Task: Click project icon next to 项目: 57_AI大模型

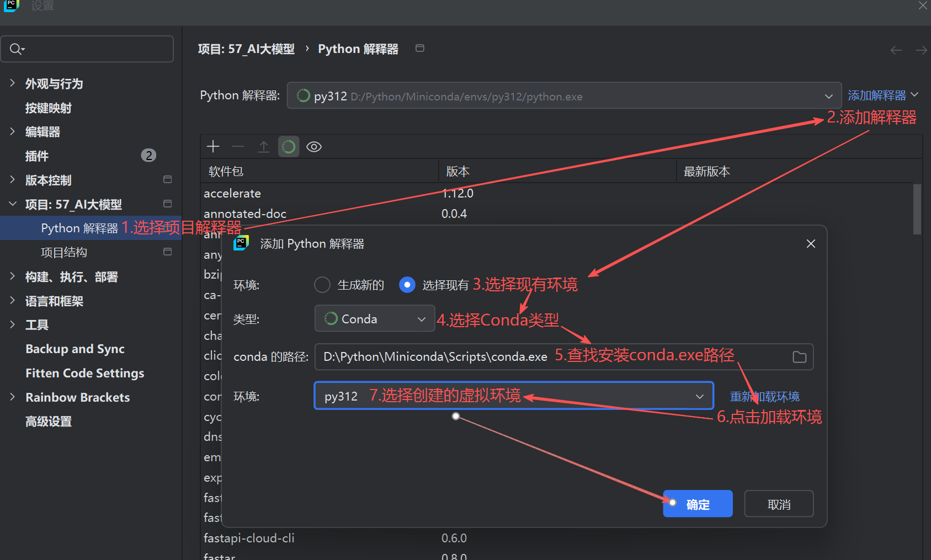Action: click(x=168, y=204)
